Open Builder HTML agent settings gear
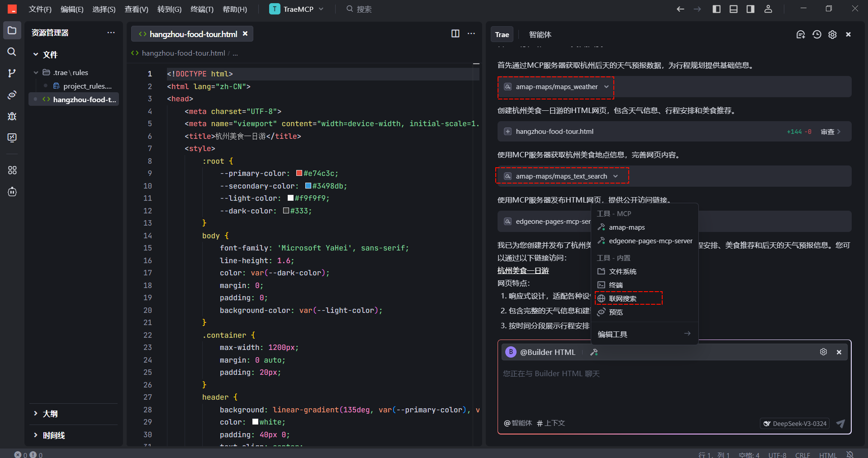The height and width of the screenshot is (458, 868). click(823, 352)
